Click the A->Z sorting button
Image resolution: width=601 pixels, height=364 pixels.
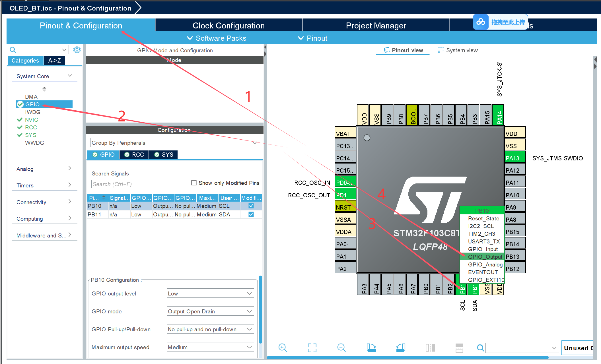pos(54,61)
